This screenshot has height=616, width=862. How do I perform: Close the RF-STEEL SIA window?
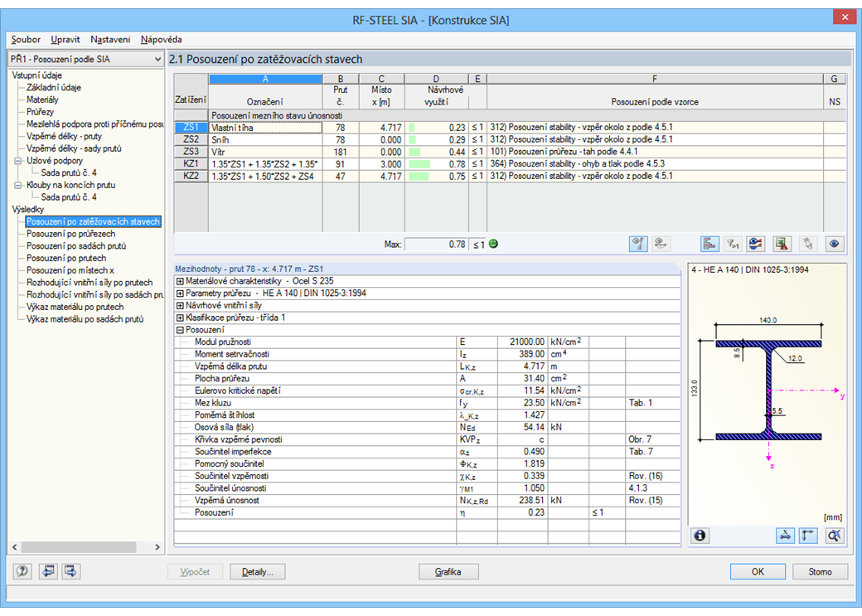845,17
